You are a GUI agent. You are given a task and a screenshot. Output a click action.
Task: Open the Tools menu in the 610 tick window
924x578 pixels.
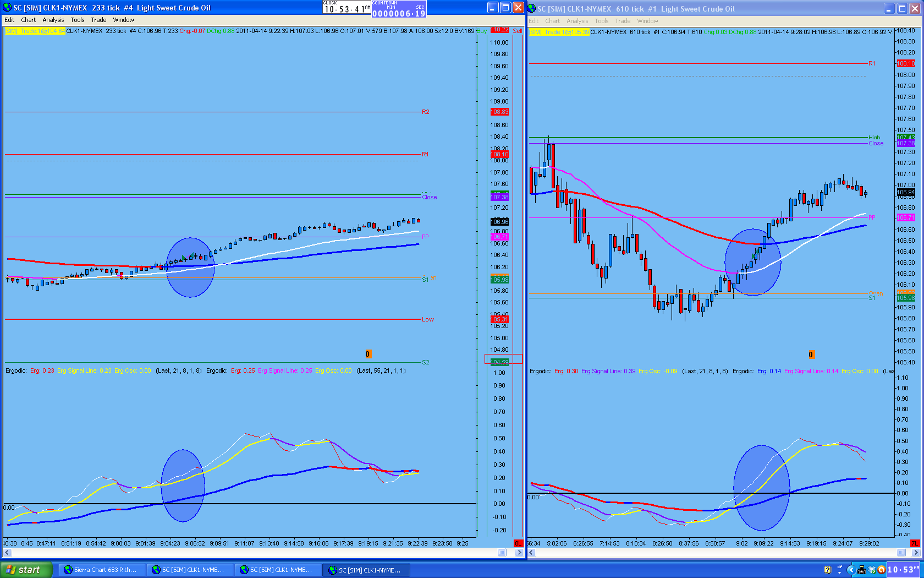(x=602, y=21)
